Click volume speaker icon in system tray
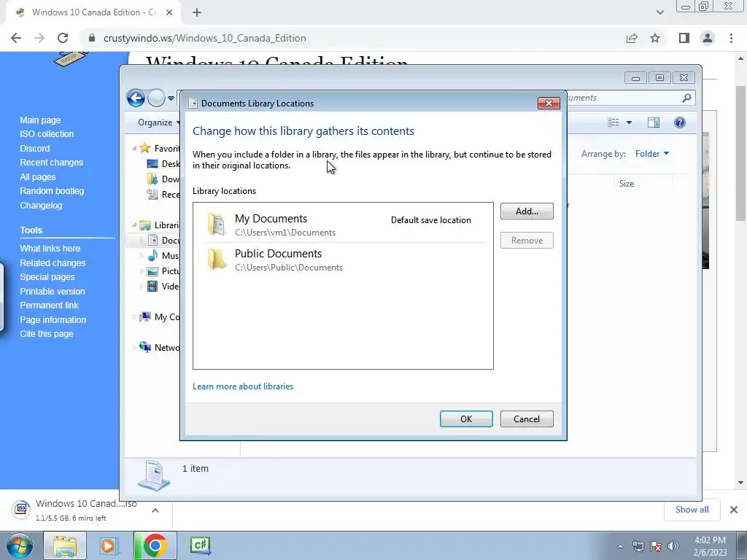The image size is (747, 560). click(x=673, y=546)
